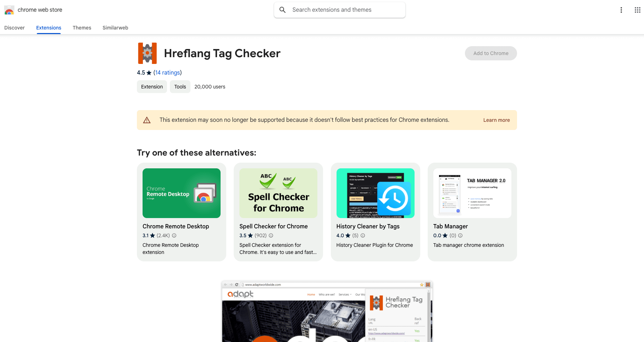Click the warning triangle icon in banner

pyautogui.click(x=147, y=120)
